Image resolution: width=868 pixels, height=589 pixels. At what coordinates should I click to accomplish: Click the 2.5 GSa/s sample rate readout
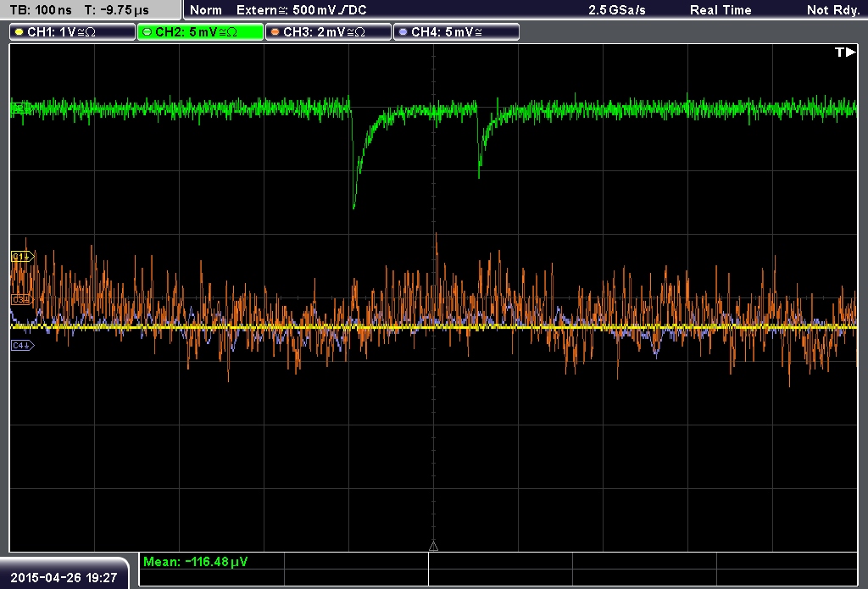point(617,10)
